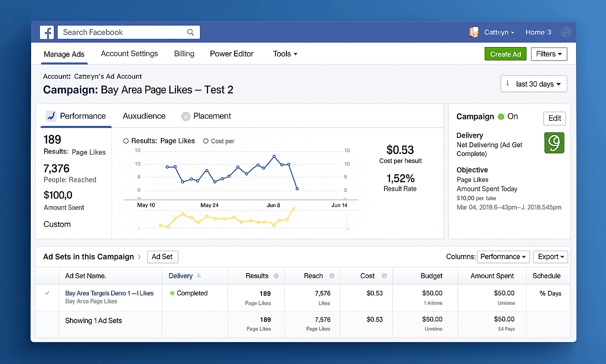Expand the Filters dropdown
The image size is (606, 364).
pos(549,54)
